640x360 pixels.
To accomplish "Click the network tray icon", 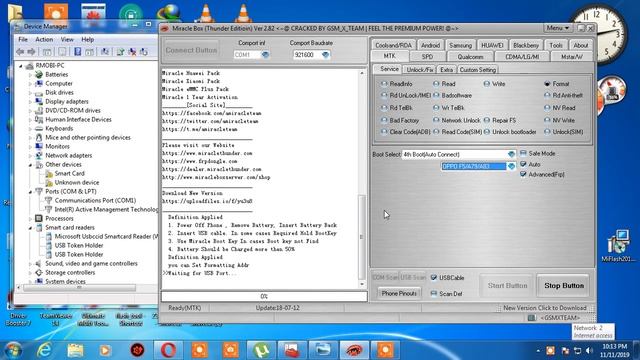I will click(x=577, y=350).
